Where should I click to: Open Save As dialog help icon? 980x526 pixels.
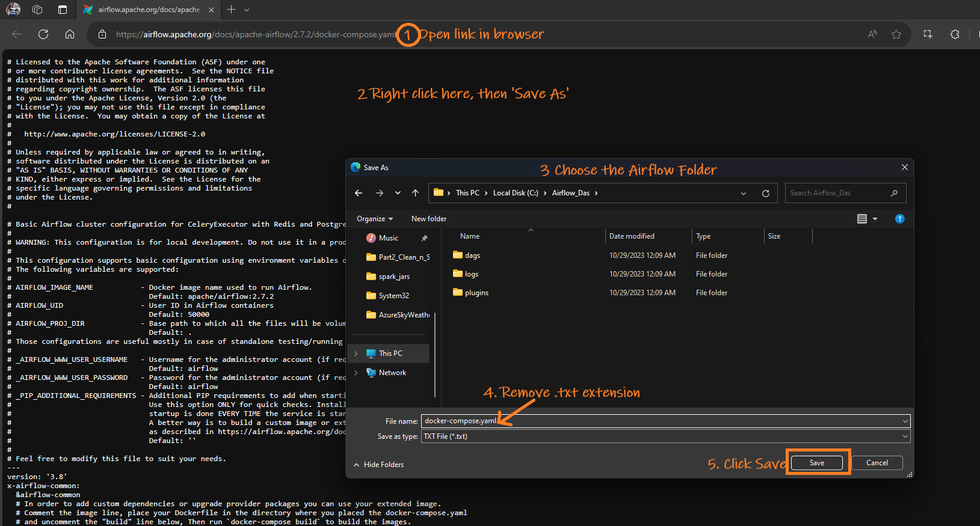coord(899,219)
